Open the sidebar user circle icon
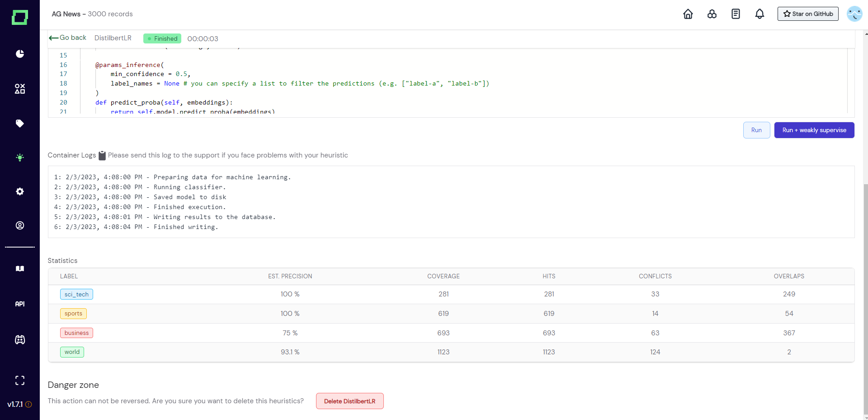Viewport: 868px width, 420px height. (x=20, y=225)
